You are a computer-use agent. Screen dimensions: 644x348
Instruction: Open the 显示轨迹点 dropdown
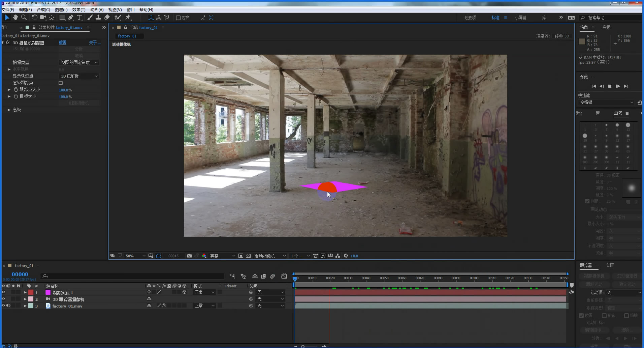click(79, 76)
